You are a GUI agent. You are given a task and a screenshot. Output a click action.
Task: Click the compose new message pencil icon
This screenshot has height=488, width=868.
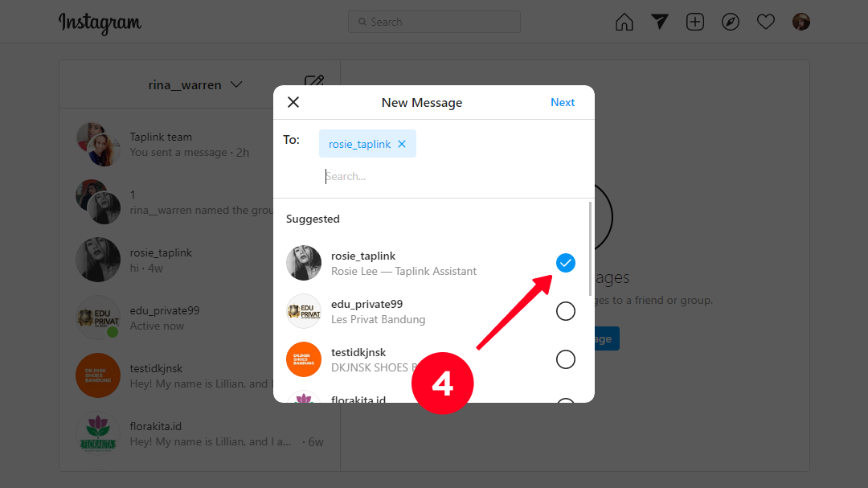pyautogui.click(x=314, y=82)
